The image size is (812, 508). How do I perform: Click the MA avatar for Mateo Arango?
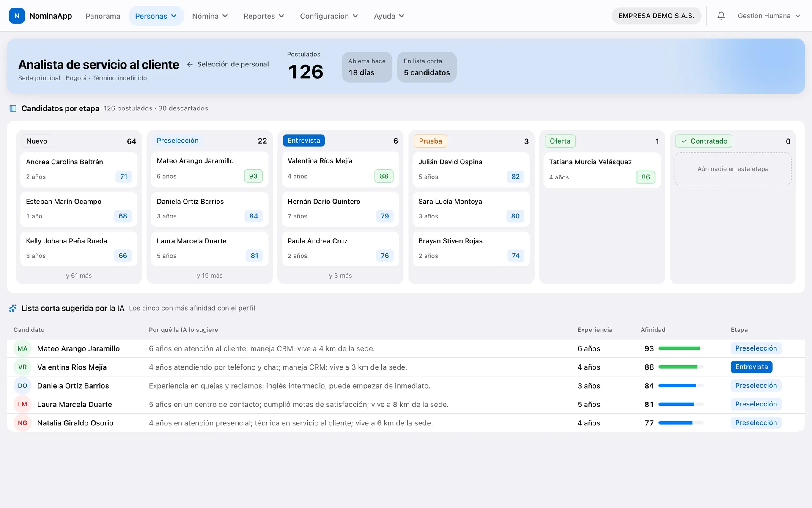22,348
